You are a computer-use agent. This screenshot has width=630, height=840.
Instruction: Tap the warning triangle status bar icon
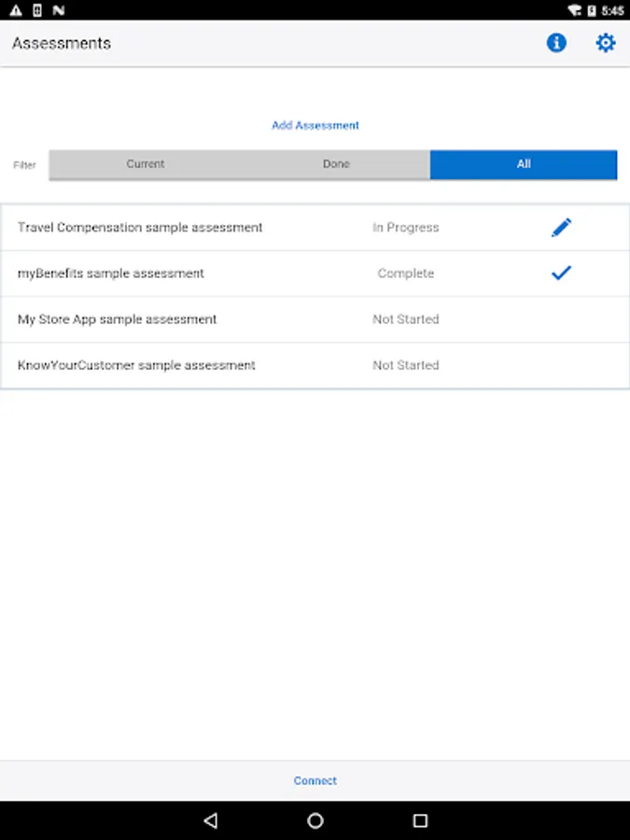(16, 10)
